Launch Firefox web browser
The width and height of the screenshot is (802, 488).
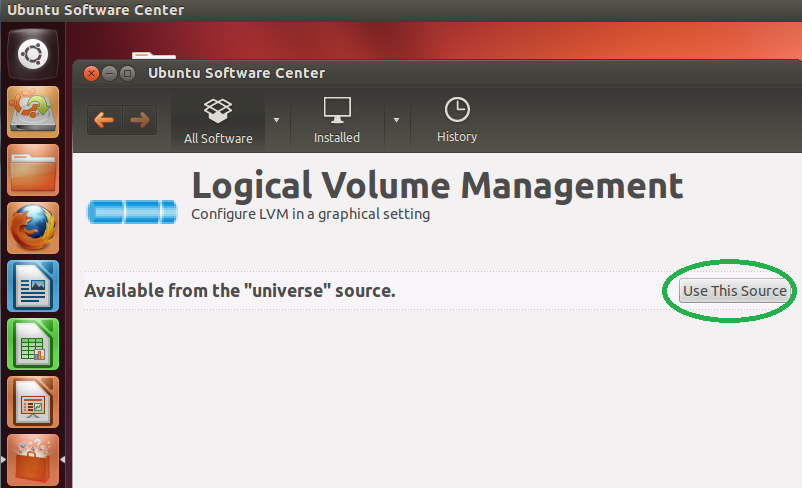tap(33, 228)
